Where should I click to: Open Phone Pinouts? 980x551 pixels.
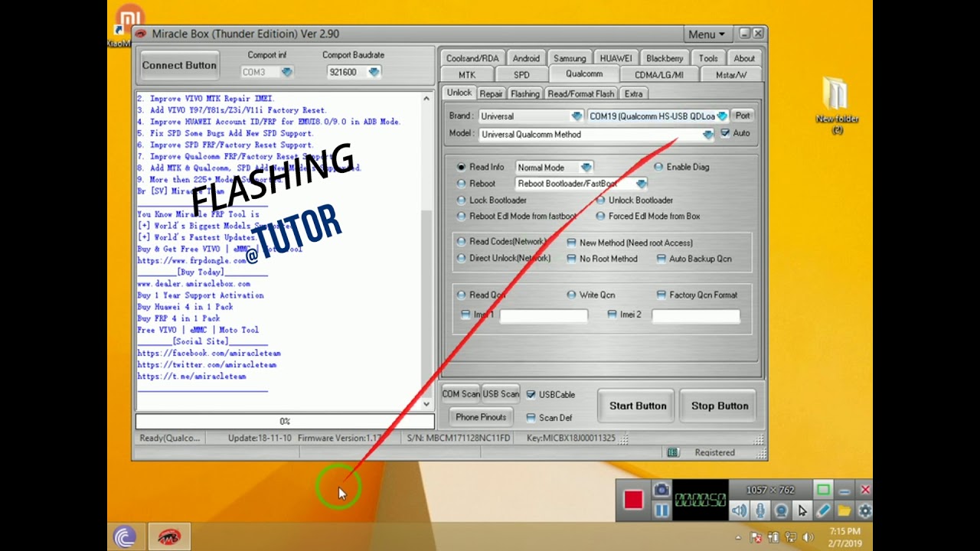481,417
